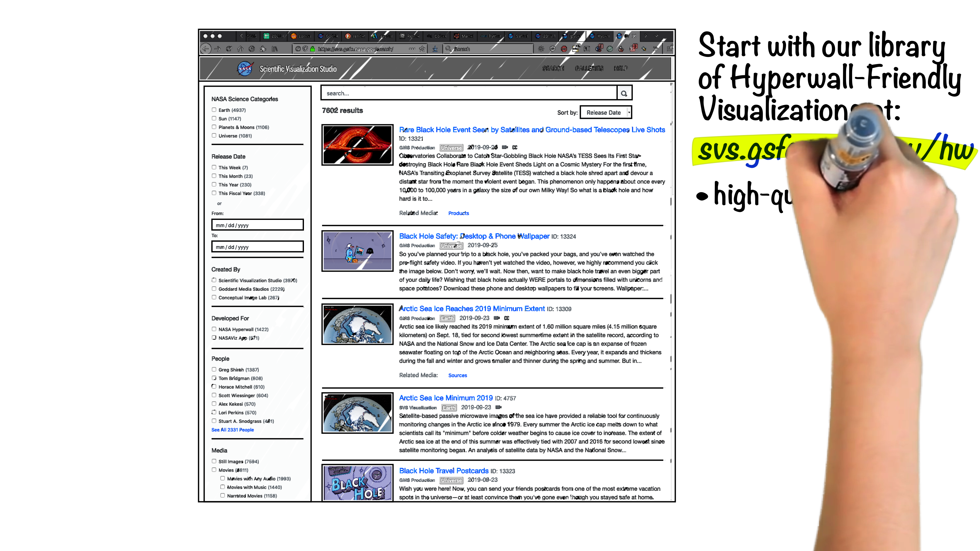Open the history clock icon in toolbar

click(x=251, y=49)
